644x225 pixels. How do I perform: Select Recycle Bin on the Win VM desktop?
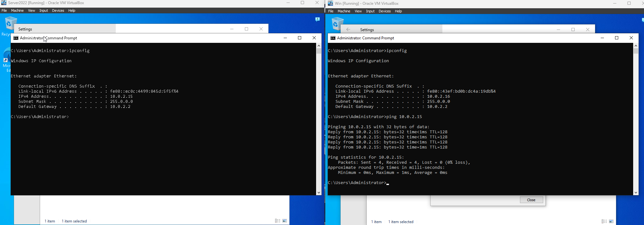(x=337, y=24)
